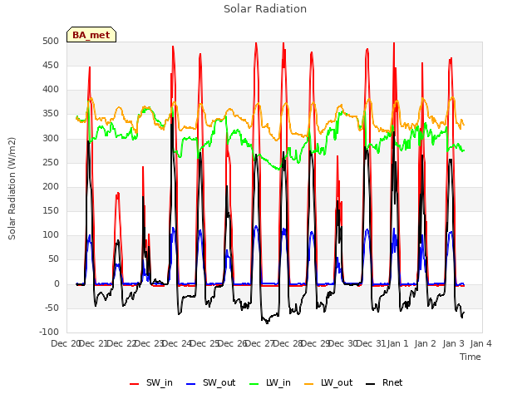This screenshot has height=399, width=532.
Task: Click the 50 y-axis tick label
Action: click(53, 259)
